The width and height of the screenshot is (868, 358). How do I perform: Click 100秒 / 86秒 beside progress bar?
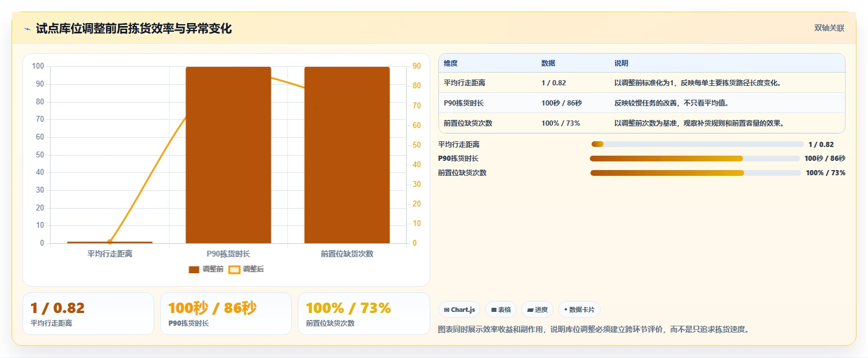click(825, 159)
